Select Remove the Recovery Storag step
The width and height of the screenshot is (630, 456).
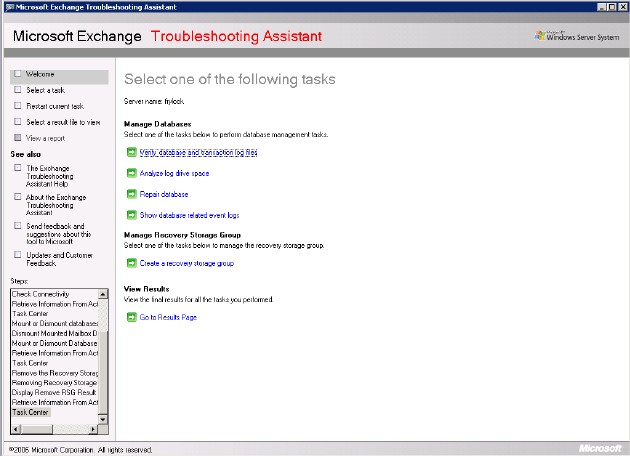point(55,373)
